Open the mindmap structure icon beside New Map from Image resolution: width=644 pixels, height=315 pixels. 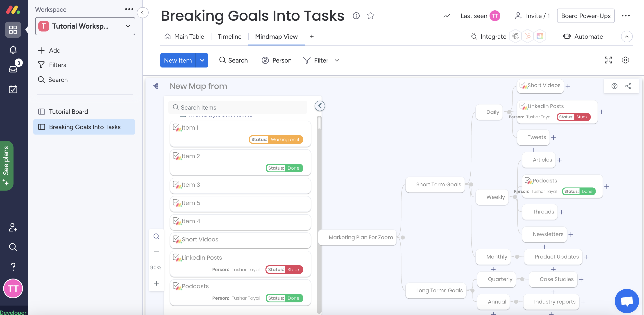click(x=156, y=86)
